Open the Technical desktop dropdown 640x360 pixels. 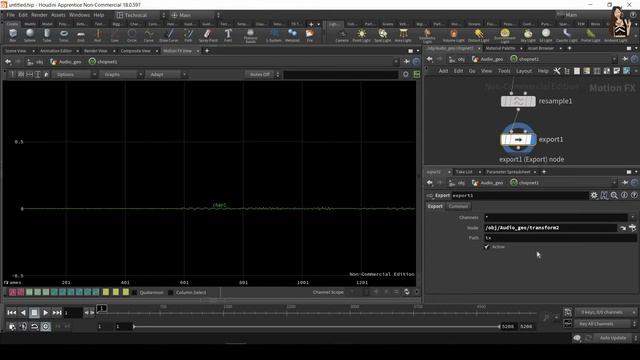(140, 15)
